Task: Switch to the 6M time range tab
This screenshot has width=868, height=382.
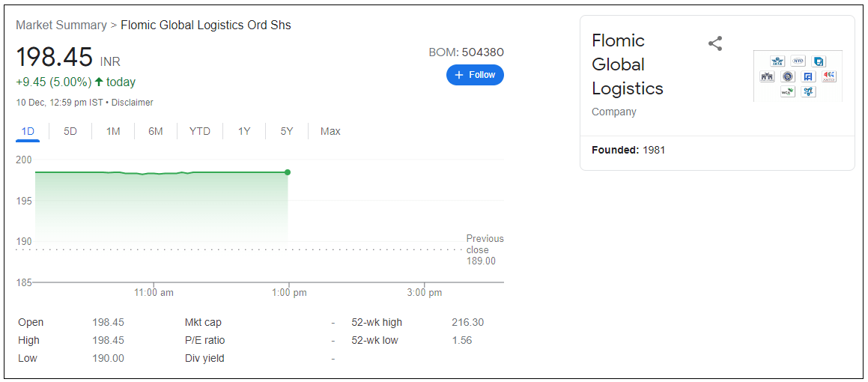Action: (156, 131)
